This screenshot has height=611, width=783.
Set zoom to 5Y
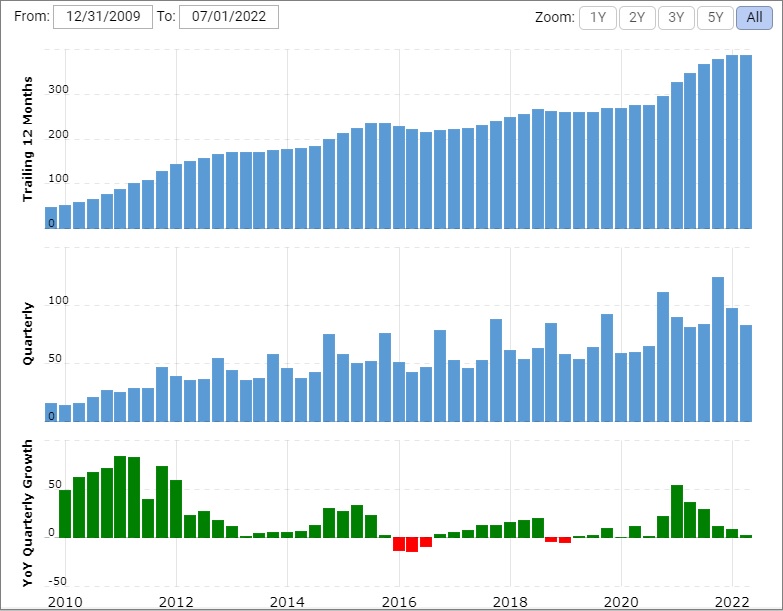715,18
